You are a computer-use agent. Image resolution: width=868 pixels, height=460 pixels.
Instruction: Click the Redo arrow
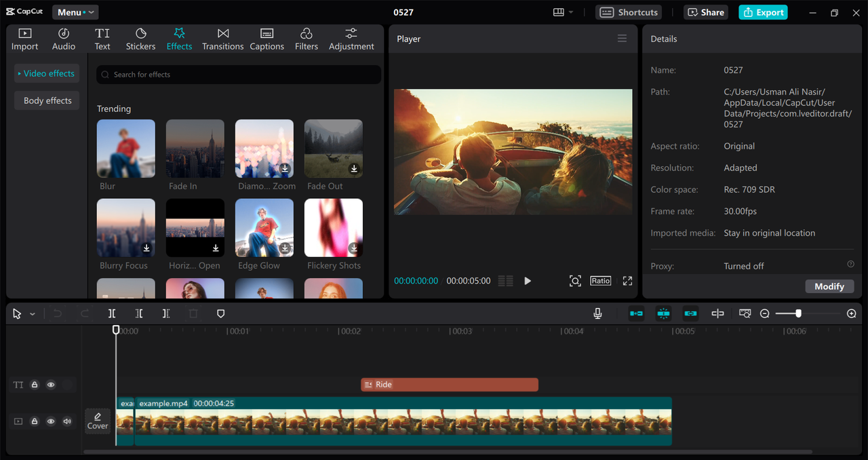click(85, 313)
